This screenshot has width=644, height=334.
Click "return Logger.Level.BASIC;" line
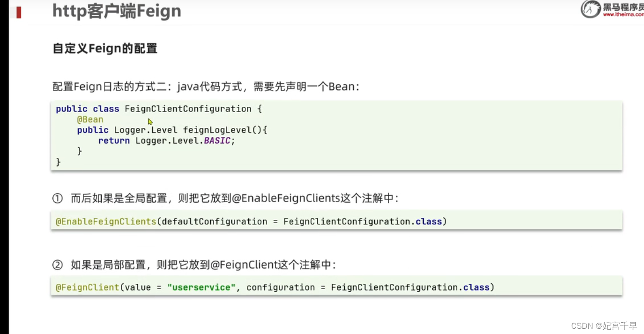167,140
